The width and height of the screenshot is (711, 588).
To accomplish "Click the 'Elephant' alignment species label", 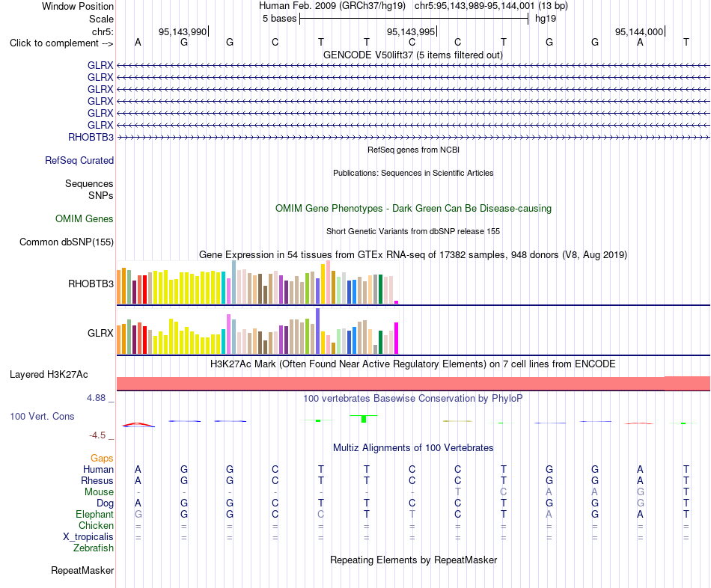I will coord(95,515).
